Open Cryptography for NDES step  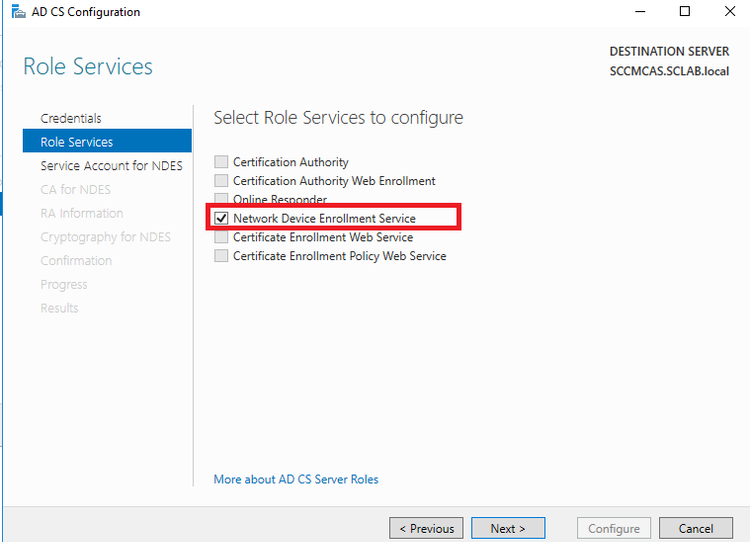coord(105,237)
